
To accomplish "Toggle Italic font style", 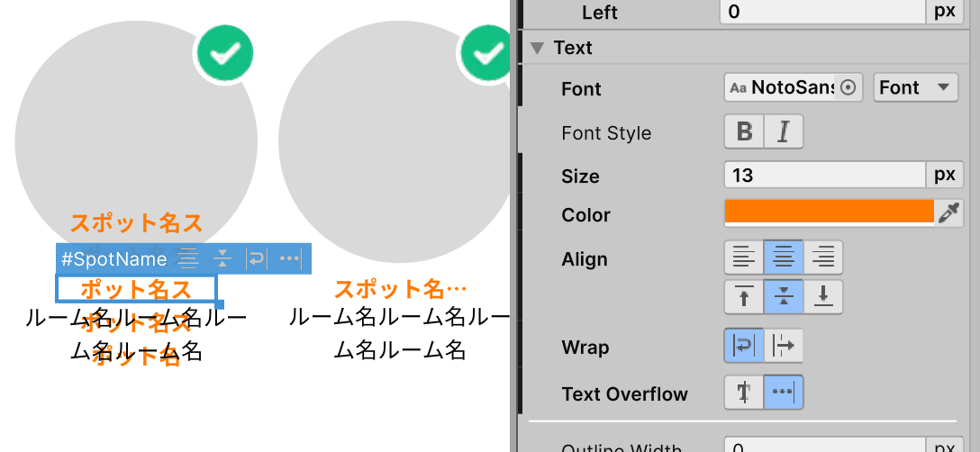I will [784, 132].
